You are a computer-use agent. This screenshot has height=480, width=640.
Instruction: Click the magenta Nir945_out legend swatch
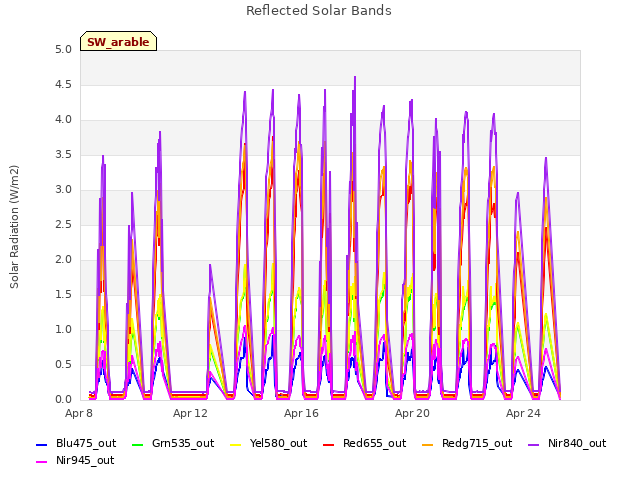click(42, 462)
